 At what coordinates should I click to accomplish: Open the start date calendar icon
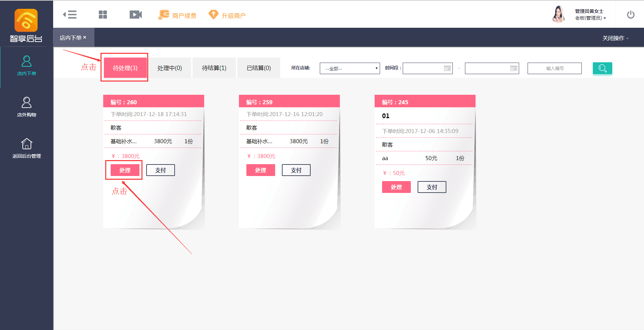447,68
